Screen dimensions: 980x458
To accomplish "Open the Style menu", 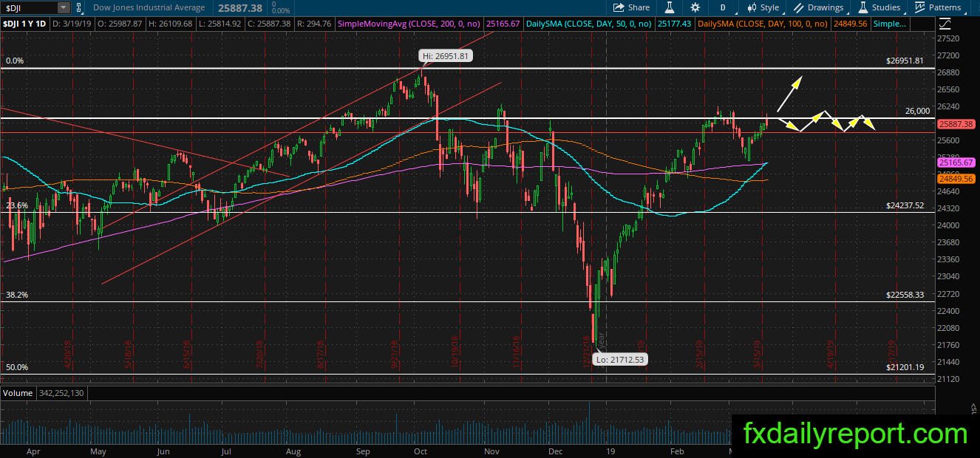I will click(764, 7).
